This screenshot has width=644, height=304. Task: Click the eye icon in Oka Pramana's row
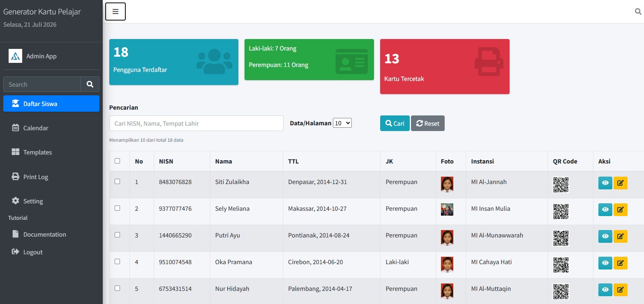click(x=605, y=263)
